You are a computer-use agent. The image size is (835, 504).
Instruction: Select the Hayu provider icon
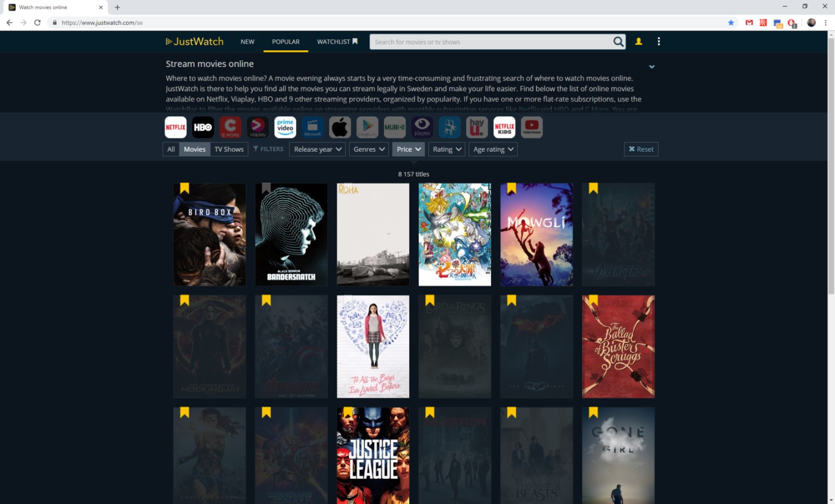pyautogui.click(x=477, y=127)
